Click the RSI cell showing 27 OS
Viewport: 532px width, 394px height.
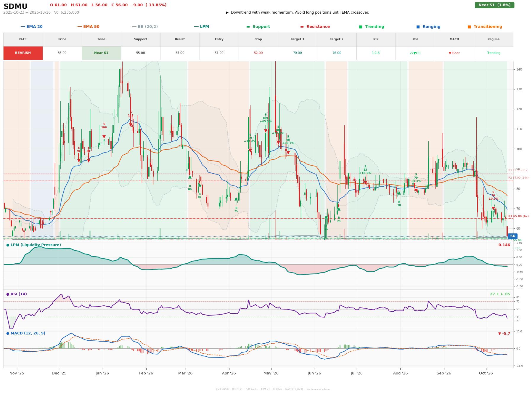(415, 53)
